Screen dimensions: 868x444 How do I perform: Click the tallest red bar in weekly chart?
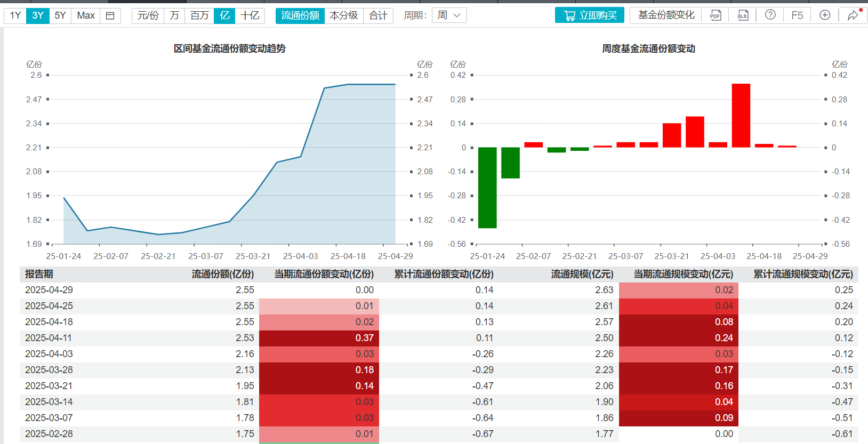(x=741, y=116)
